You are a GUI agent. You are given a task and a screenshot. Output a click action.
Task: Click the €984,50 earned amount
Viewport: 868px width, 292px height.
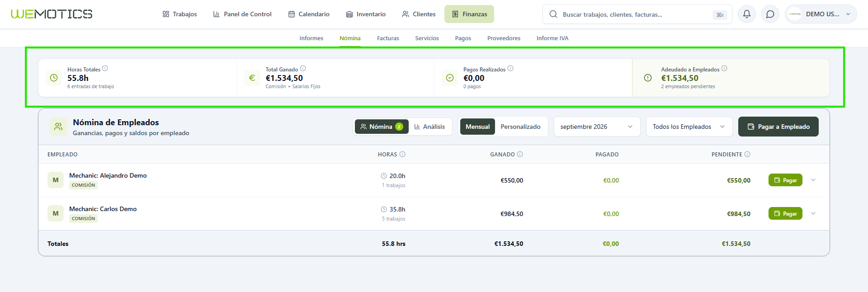(512, 214)
